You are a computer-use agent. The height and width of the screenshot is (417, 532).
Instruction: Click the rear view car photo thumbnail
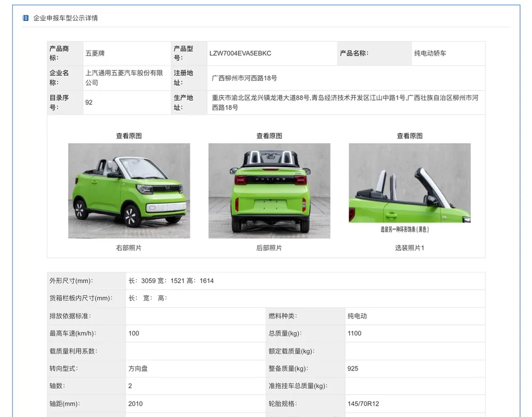point(269,191)
